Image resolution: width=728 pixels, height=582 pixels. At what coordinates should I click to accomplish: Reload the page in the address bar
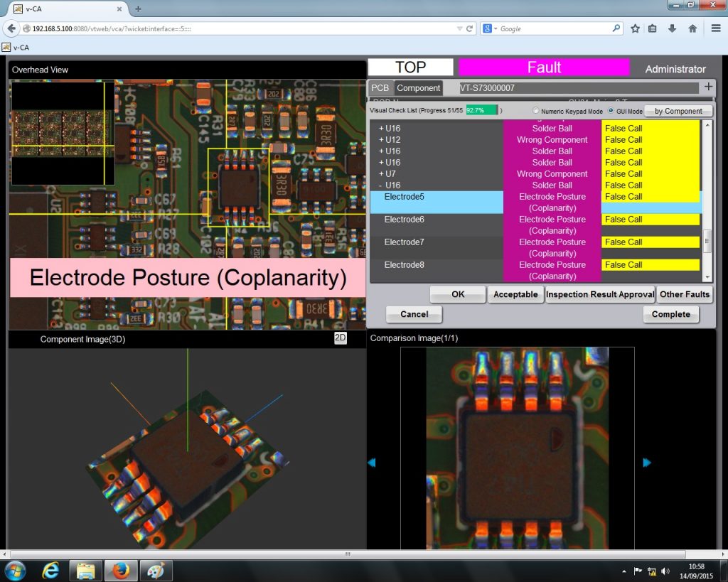[x=470, y=28]
